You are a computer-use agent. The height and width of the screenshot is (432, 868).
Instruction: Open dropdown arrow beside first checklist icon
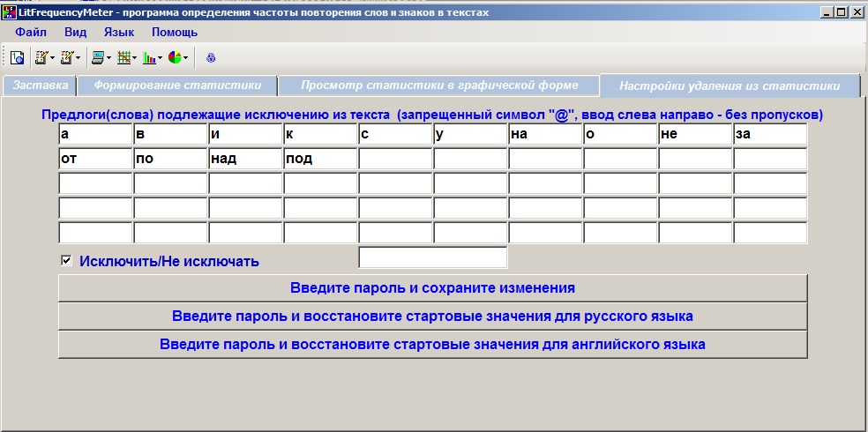tap(53, 57)
